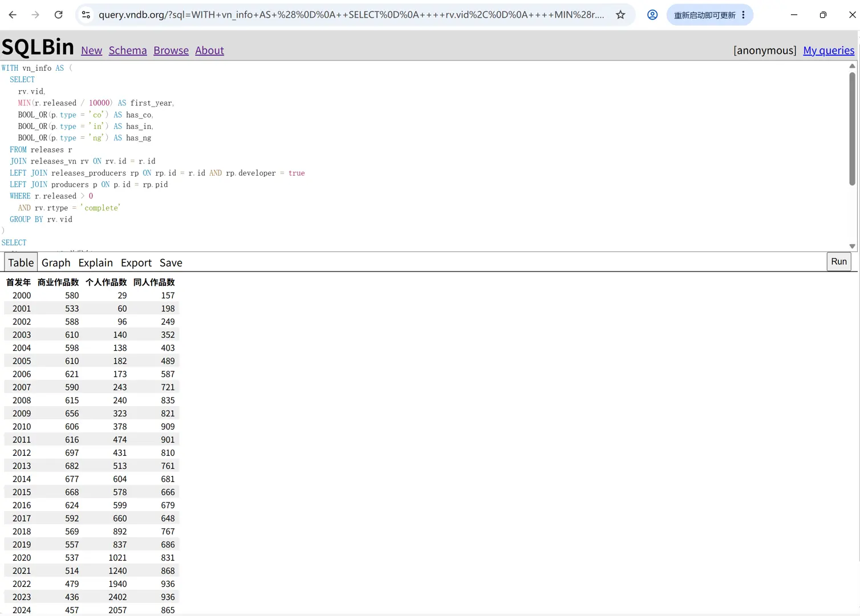Select the 2012 year cell
This screenshot has width=860, height=616.
22,453
